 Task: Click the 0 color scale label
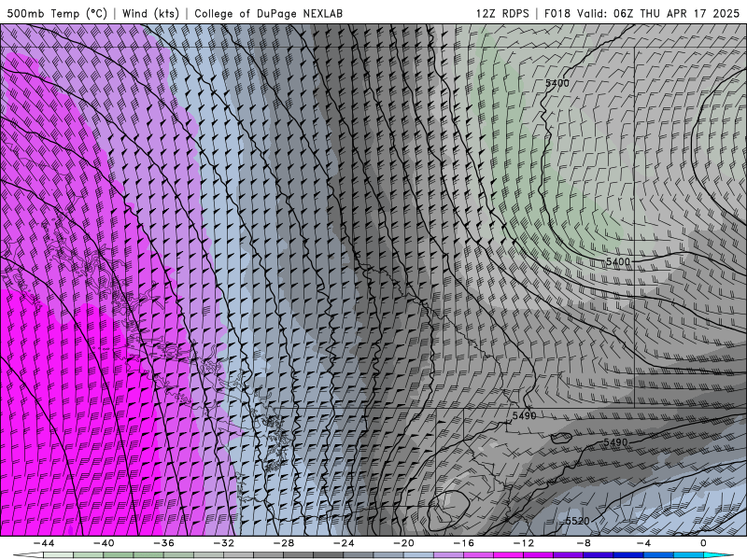703,543
